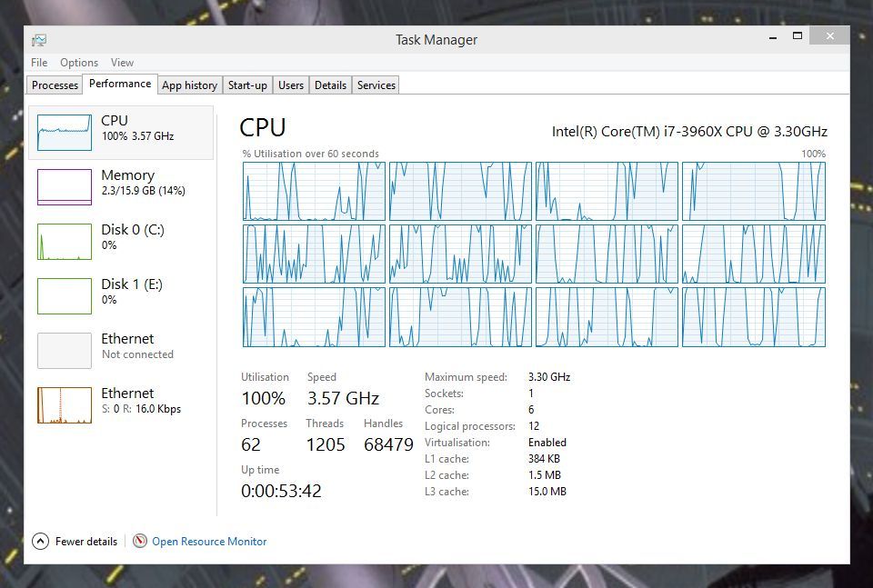
Task: Click one of the logical processor graphs
Action: 314,191
